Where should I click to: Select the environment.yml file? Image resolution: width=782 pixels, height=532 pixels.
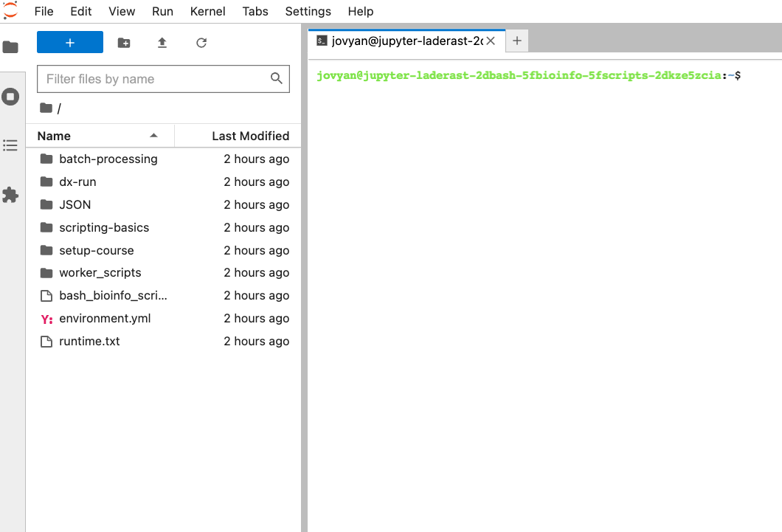[x=163, y=319]
